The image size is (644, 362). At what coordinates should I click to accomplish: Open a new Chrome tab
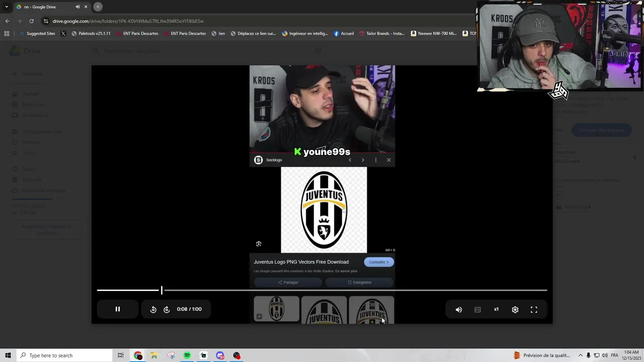point(98,7)
